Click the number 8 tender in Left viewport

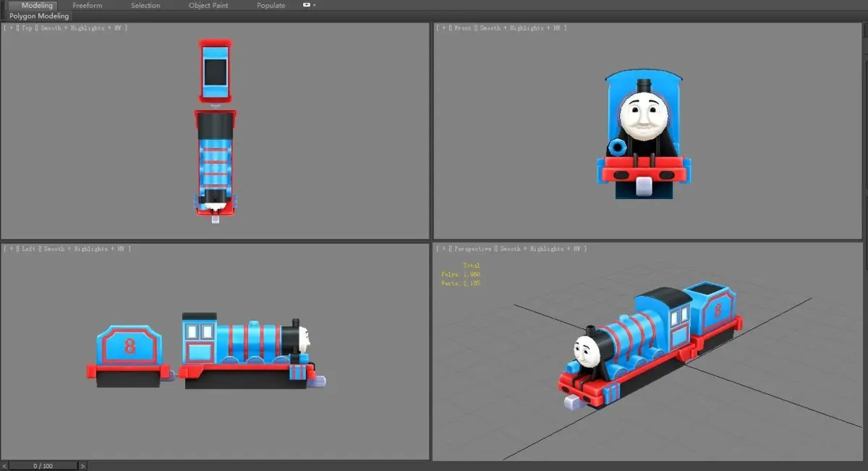pyautogui.click(x=129, y=356)
